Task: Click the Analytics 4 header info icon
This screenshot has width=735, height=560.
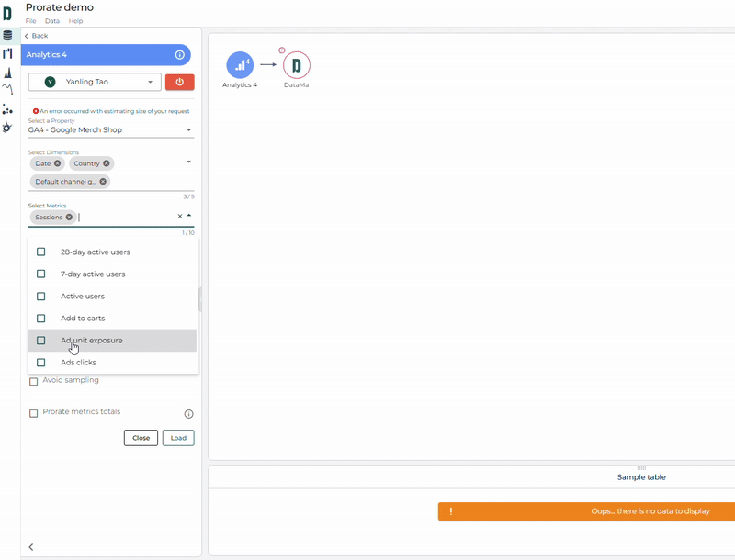Action: pos(179,55)
